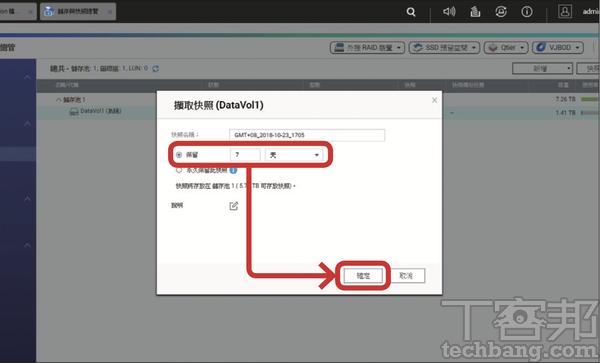The width and height of the screenshot is (600, 363).
Task: Select the DataVol1 volume row
Action: [318, 112]
